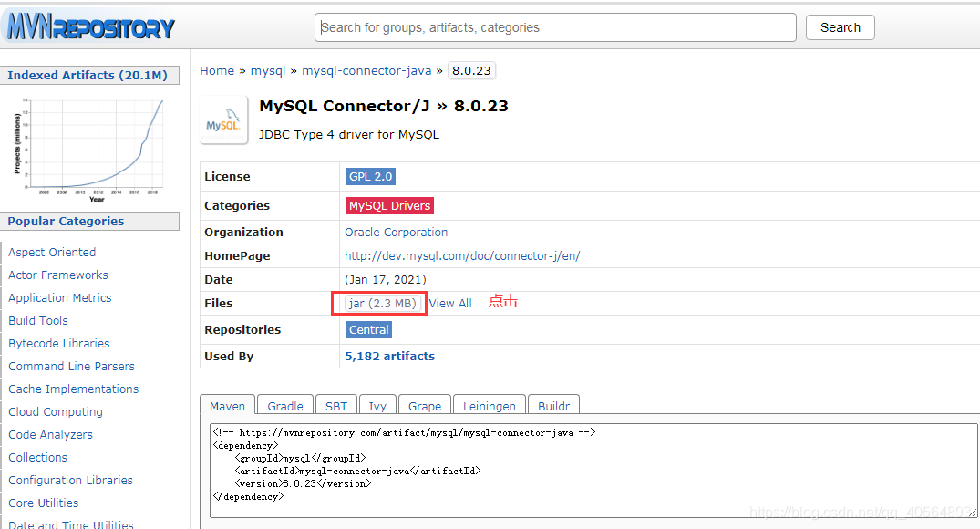The width and height of the screenshot is (980, 529).
Task: Switch to the Grape tab
Action: pyautogui.click(x=425, y=405)
